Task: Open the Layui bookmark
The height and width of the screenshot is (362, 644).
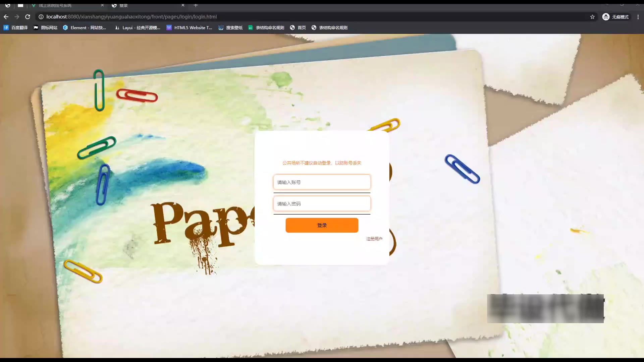Action: click(x=138, y=28)
